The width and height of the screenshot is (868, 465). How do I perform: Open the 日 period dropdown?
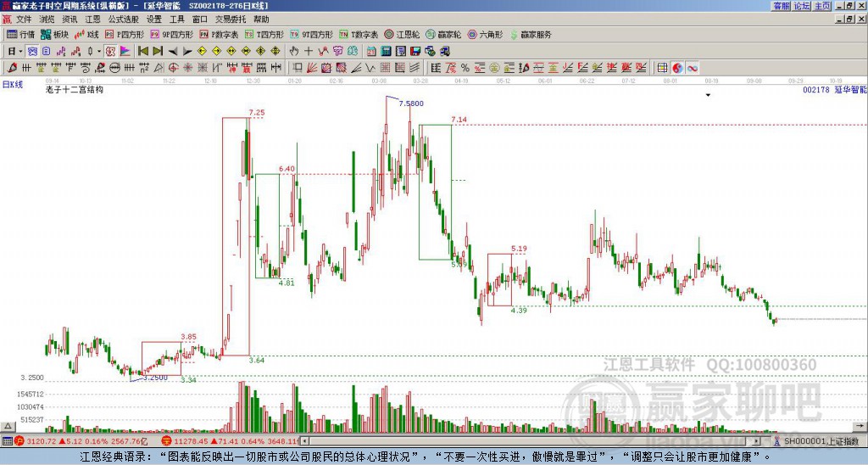click(x=15, y=52)
